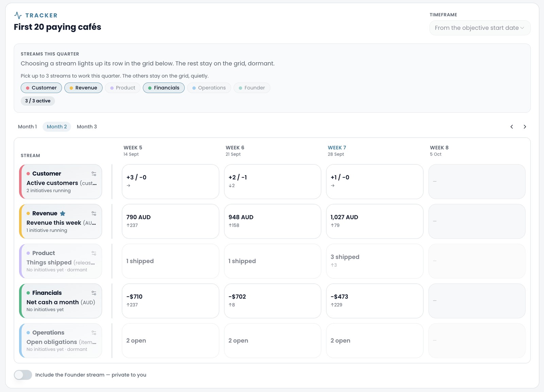Go to next weeks with right chevron
The height and width of the screenshot is (392, 544).
click(x=525, y=127)
